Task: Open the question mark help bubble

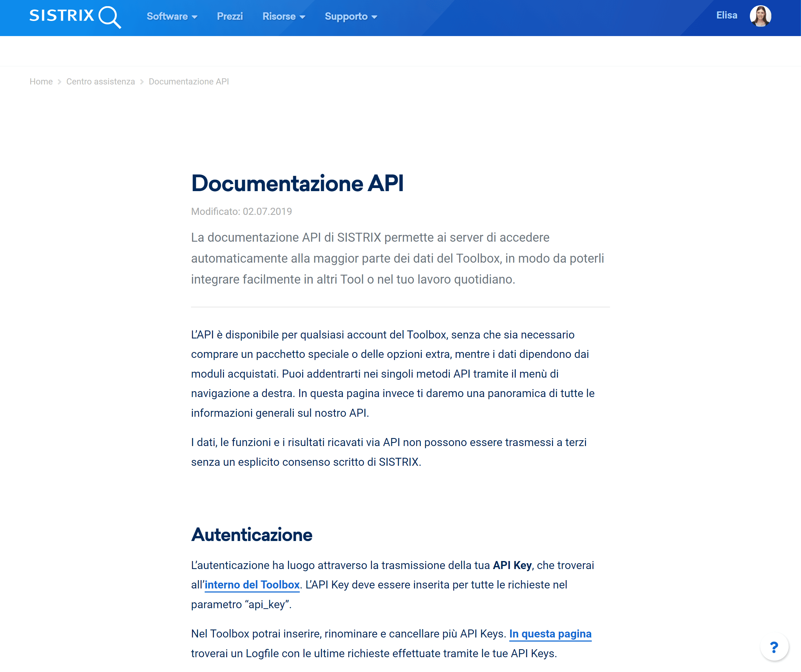Action: pos(774,647)
